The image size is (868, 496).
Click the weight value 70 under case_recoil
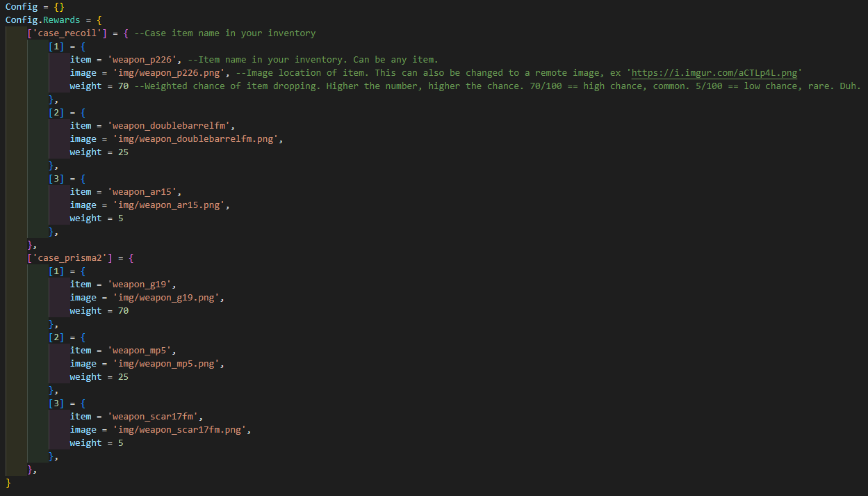coord(124,86)
